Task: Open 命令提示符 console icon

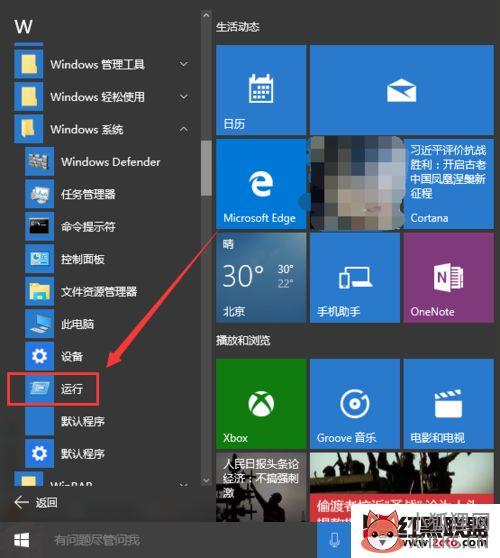Action: (40, 226)
